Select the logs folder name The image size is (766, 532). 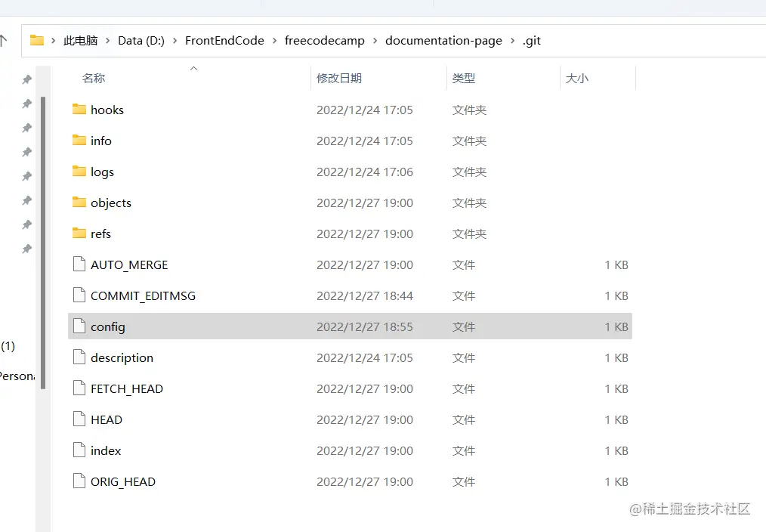pos(102,172)
